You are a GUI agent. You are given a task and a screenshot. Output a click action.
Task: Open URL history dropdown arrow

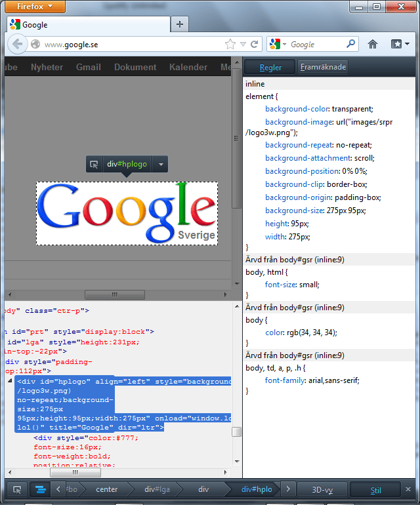pos(243,44)
